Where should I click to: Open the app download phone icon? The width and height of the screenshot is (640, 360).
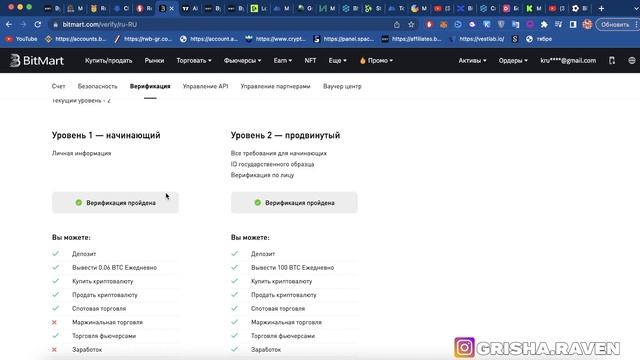612,60
